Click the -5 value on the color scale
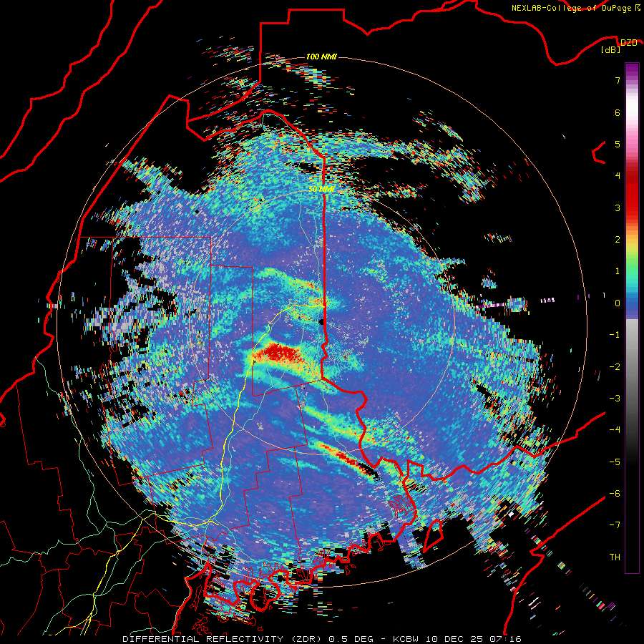This screenshot has height=644, width=644. point(615,462)
